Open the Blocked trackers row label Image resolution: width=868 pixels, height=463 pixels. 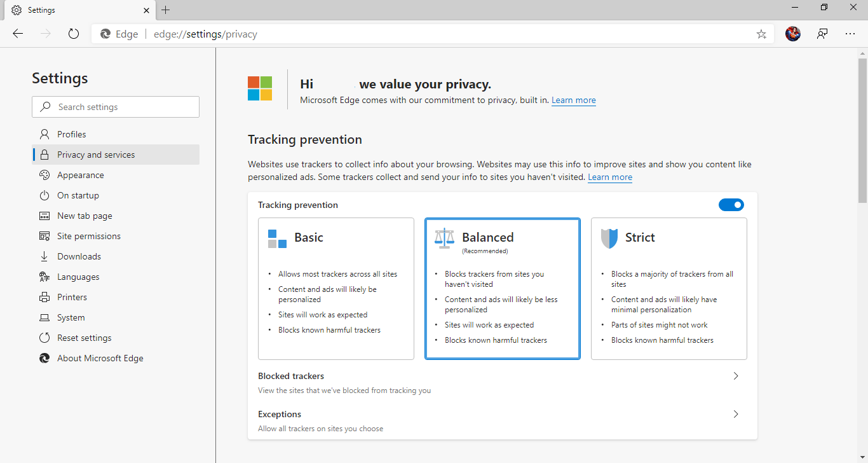(291, 376)
